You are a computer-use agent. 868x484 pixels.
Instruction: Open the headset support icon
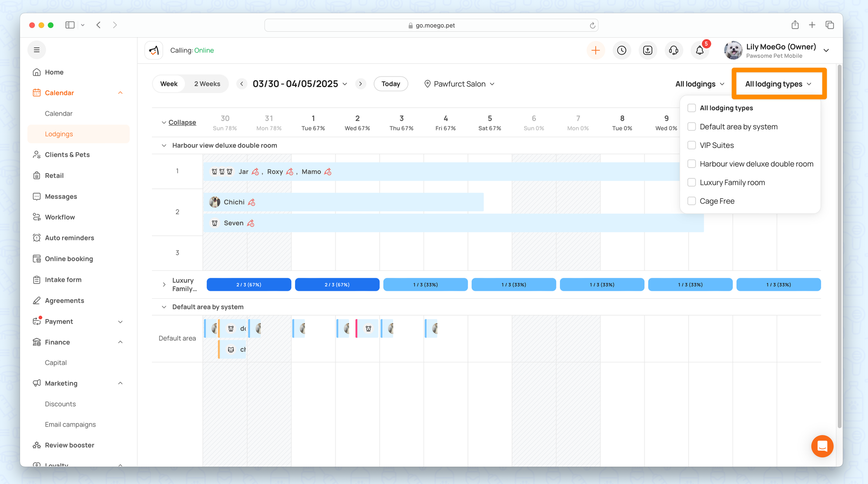tap(674, 50)
